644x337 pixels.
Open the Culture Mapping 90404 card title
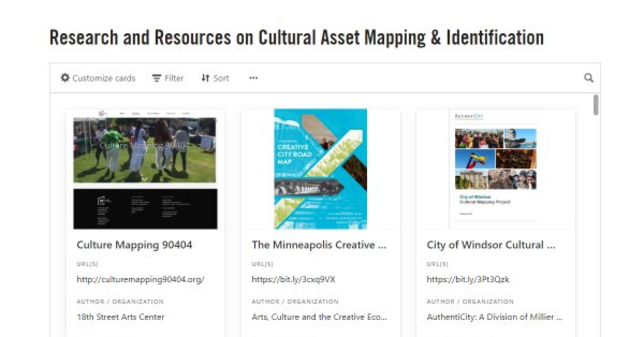134,245
